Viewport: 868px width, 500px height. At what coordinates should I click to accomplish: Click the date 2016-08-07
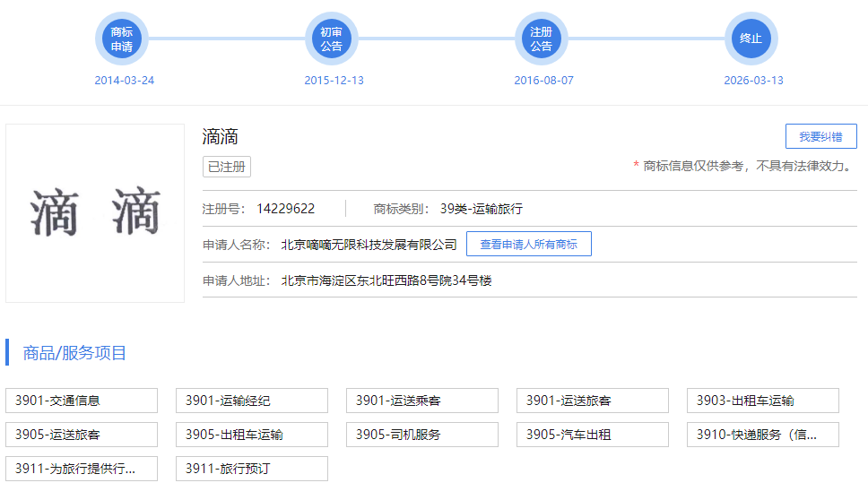tap(543, 81)
